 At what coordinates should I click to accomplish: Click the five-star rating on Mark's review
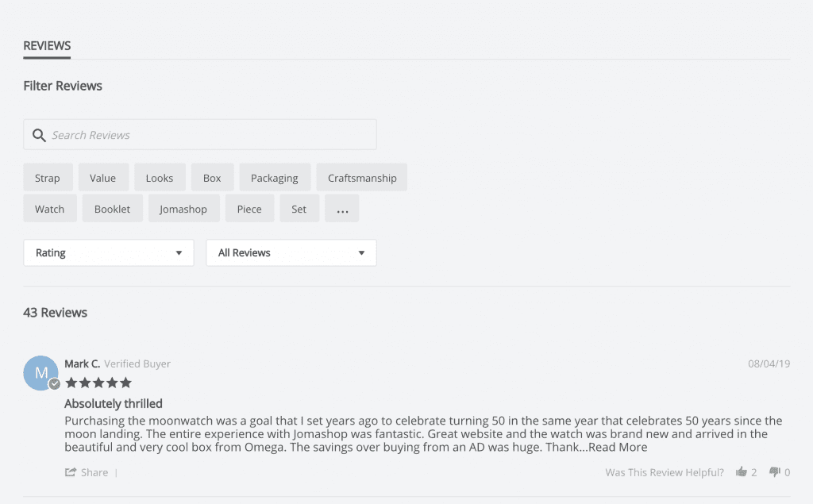coord(98,383)
